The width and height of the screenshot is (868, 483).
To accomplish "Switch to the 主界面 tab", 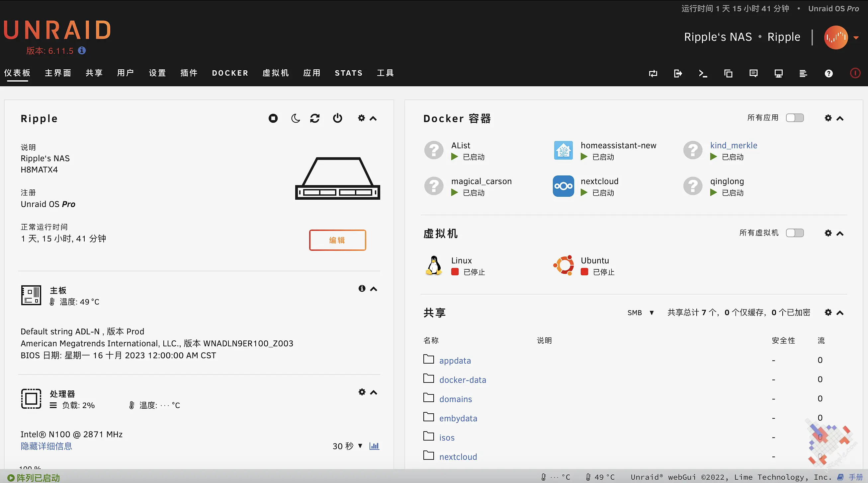I will click(x=58, y=73).
